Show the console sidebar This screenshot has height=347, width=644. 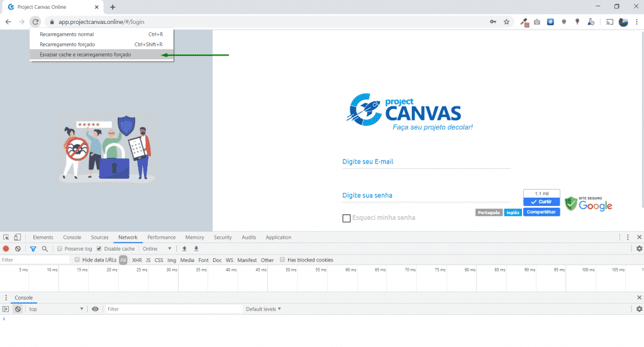tap(6, 309)
